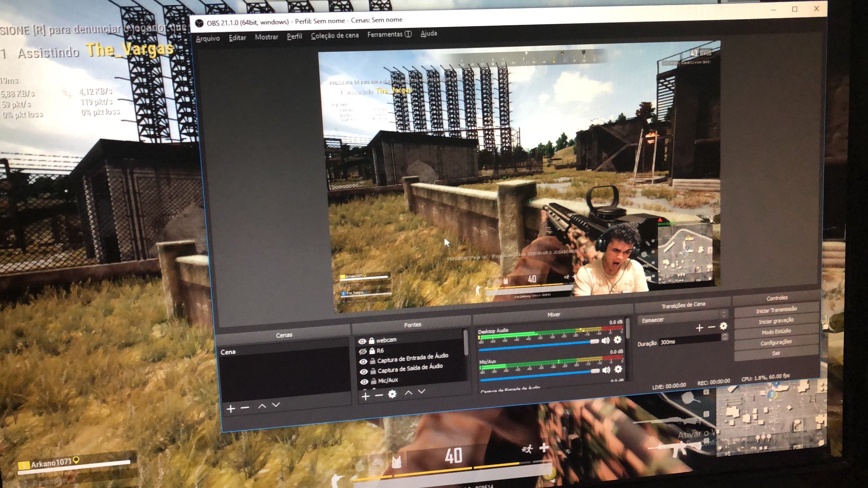Hide Captura de Saída de Áudio source
Screen dimensions: 868x488
(364, 372)
